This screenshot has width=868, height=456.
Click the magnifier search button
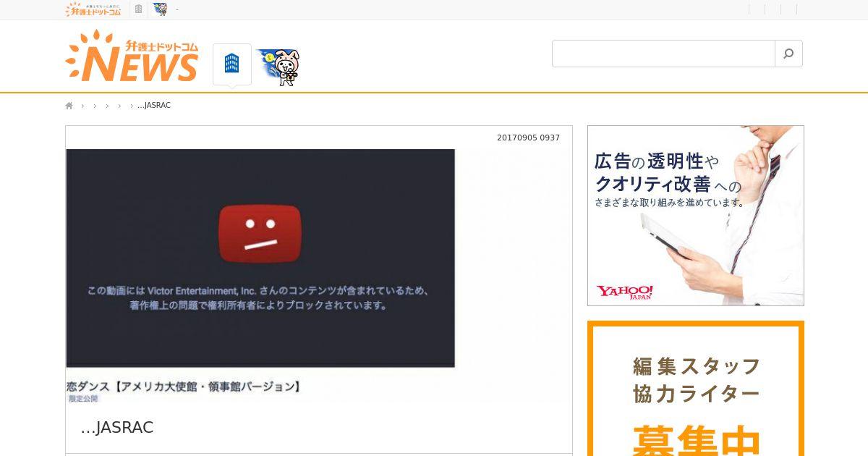pyautogui.click(x=788, y=54)
